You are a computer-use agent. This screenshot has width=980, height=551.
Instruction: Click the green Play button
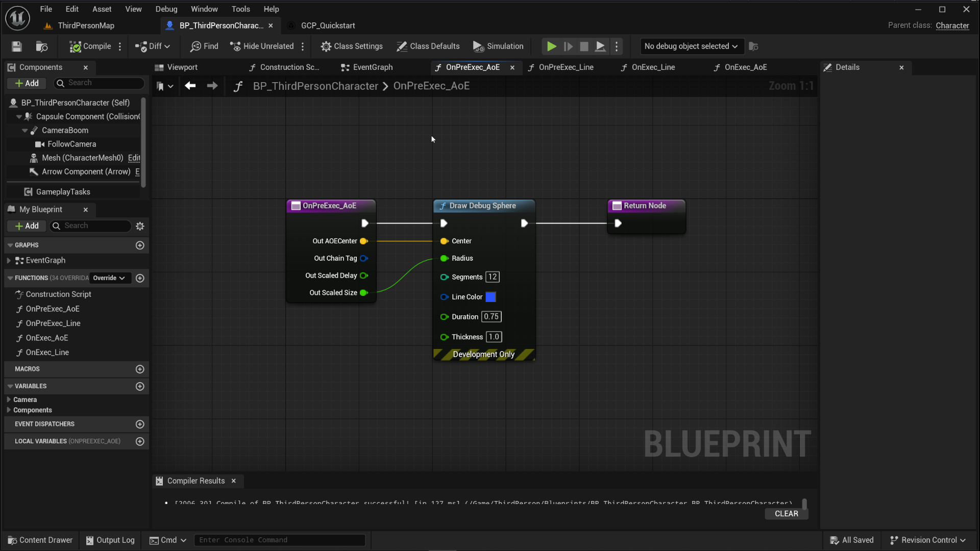(551, 46)
